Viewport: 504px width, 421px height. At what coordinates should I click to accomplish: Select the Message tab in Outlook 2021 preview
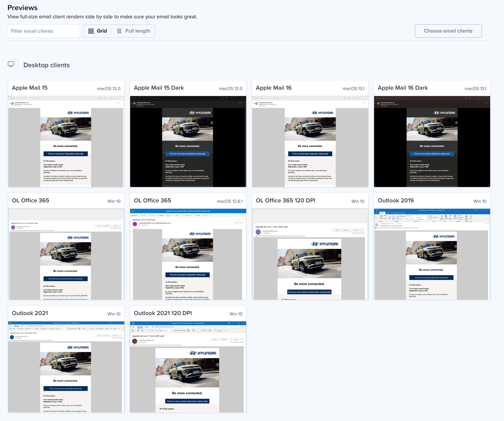(16, 326)
